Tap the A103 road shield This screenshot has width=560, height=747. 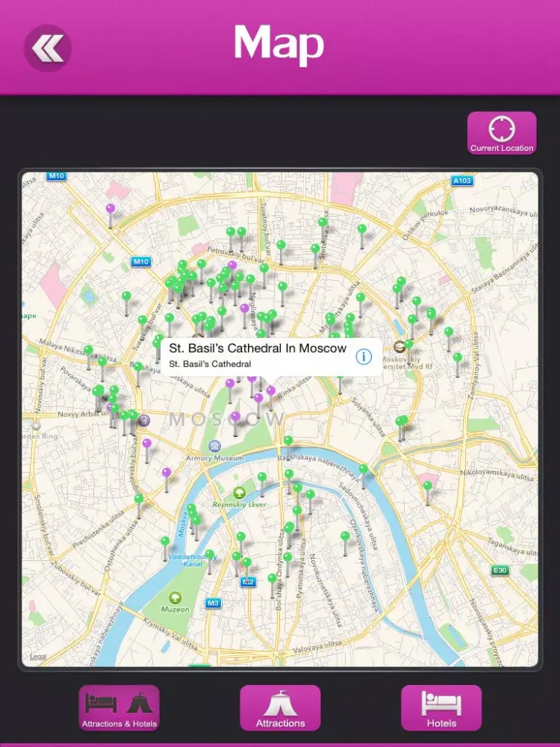click(463, 181)
